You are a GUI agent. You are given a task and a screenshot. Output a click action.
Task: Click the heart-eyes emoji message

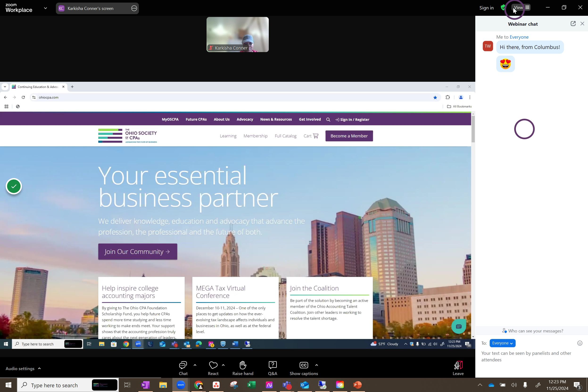click(x=505, y=64)
